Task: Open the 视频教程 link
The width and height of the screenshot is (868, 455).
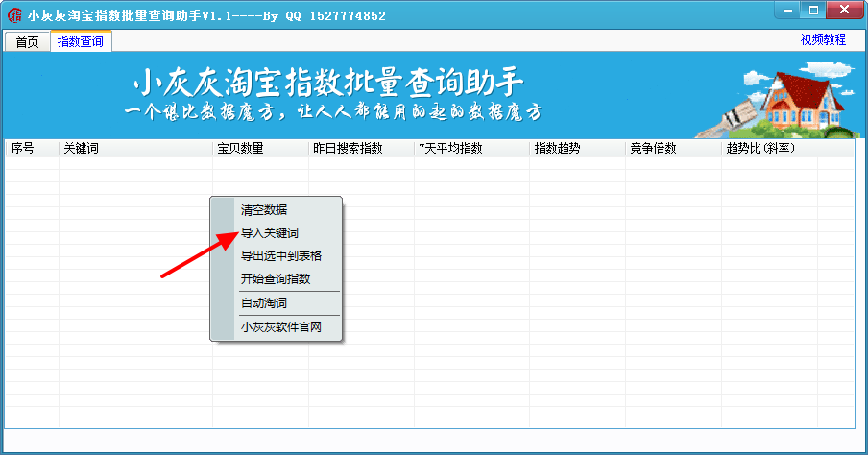Action: pos(823,40)
